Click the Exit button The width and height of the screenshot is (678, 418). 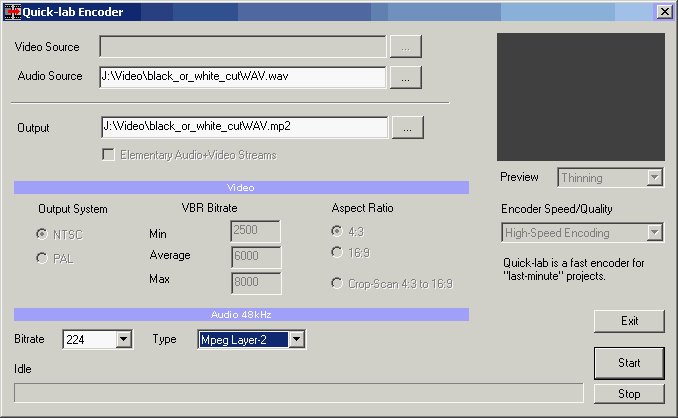coord(629,321)
